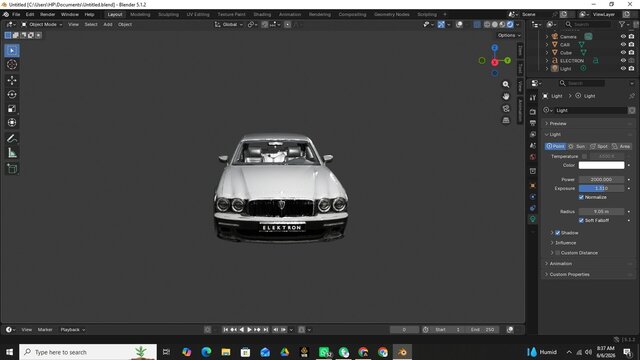The height and width of the screenshot is (360, 640).
Task: Set light type to Sun
Action: (x=577, y=146)
